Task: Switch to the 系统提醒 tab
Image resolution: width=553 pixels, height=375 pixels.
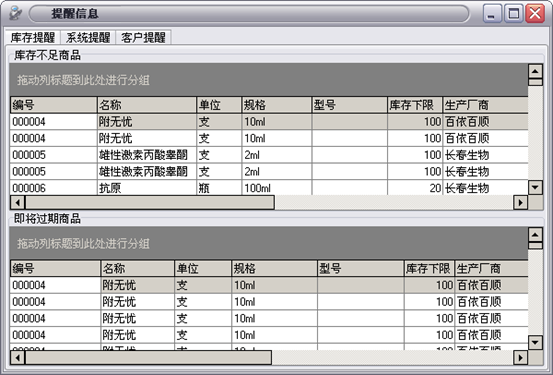Action: coord(88,37)
